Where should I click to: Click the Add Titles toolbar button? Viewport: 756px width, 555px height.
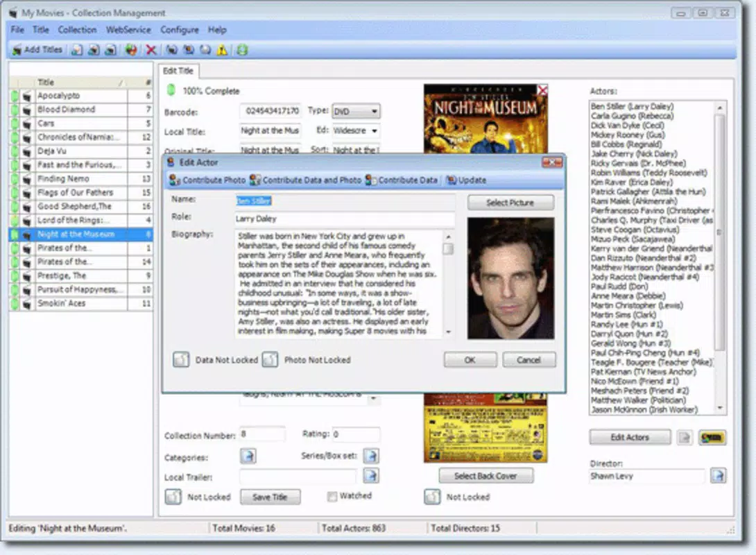pos(37,50)
